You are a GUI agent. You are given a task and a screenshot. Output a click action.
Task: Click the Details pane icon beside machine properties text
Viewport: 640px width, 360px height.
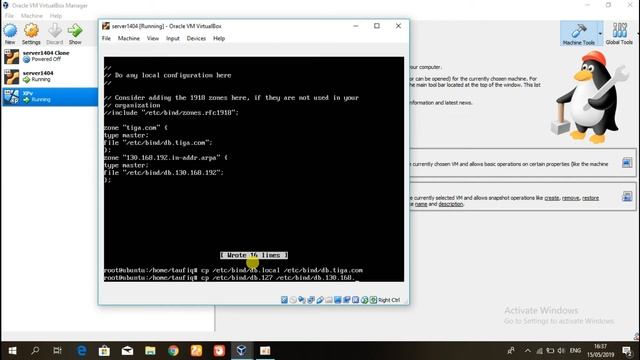627,163
